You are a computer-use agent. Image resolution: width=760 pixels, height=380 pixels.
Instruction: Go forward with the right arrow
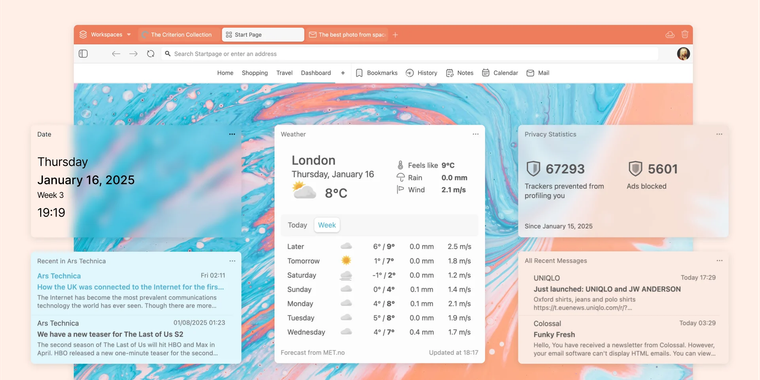tap(133, 54)
